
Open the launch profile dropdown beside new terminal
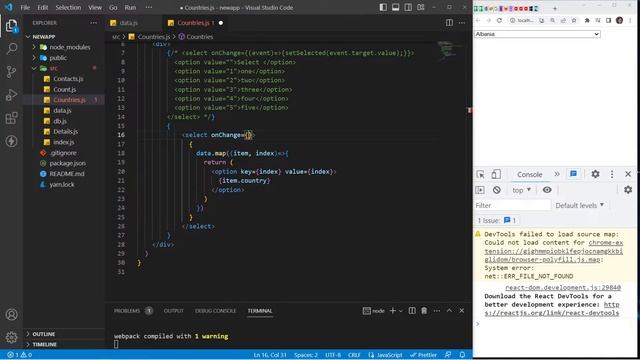click(x=401, y=311)
